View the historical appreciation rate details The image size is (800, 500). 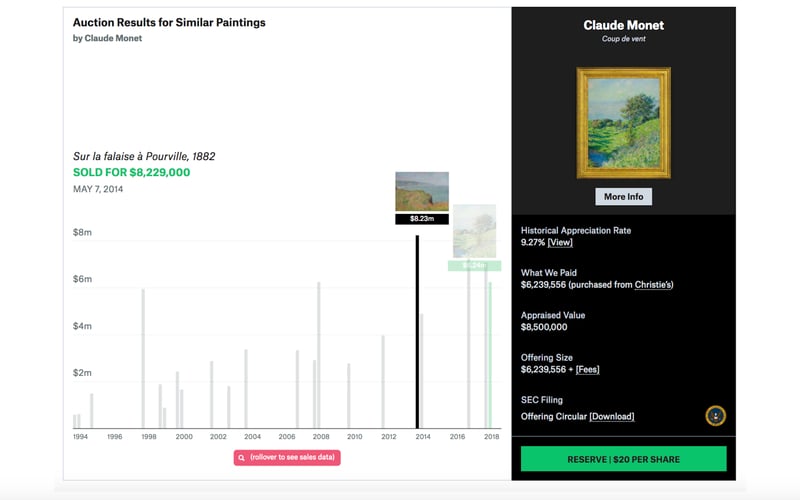click(560, 242)
